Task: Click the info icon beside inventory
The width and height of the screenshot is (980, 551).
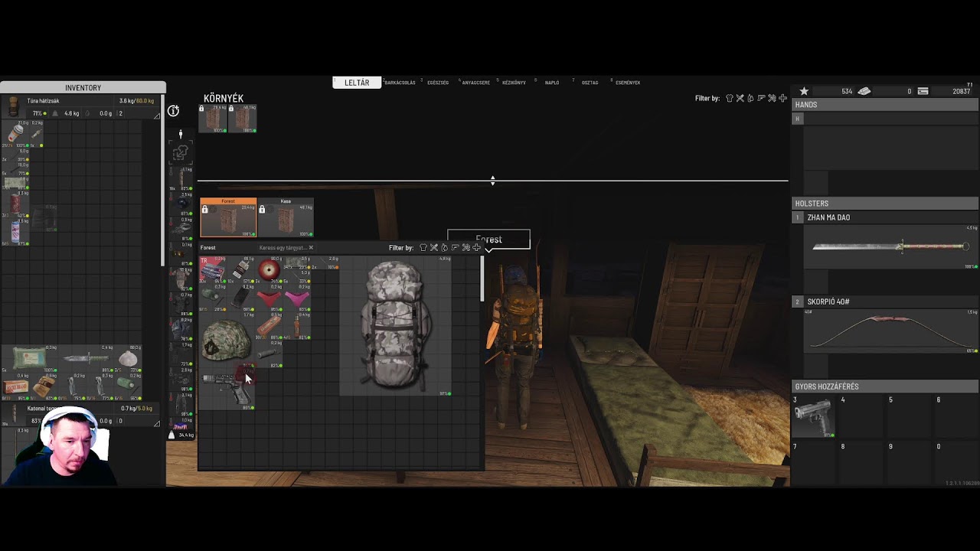Action: (174, 111)
